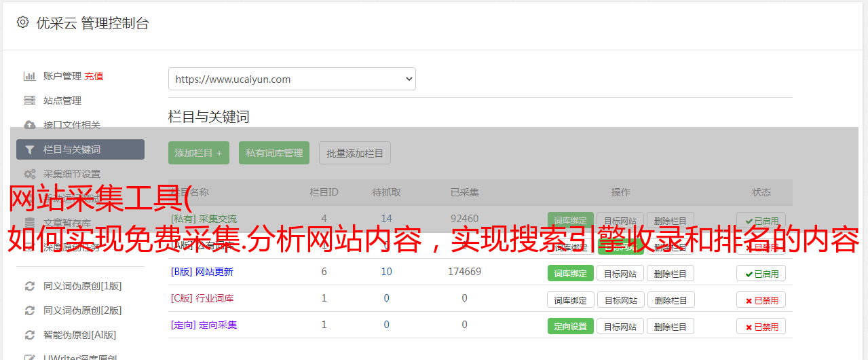Click 删除栏目 for 定向采集 row
Image resolution: width=868 pixels, height=360 pixels.
pyautogui.click(x=671, y=326)
